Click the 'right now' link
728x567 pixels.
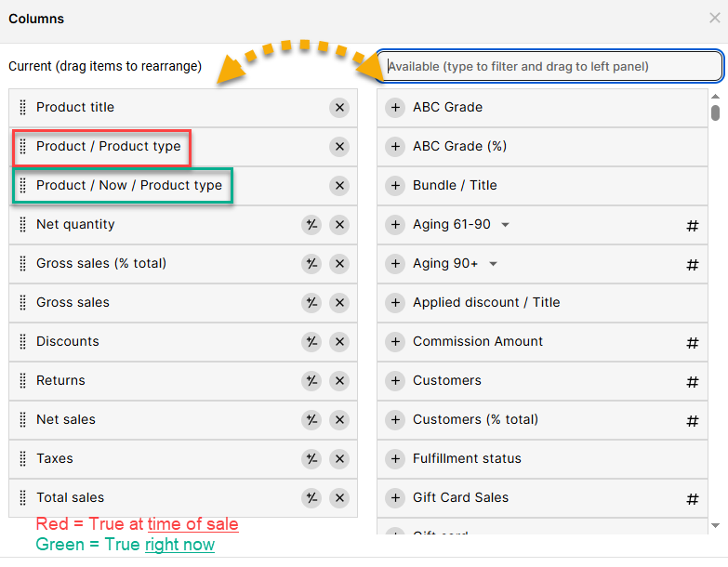click(x=179, y=545)
